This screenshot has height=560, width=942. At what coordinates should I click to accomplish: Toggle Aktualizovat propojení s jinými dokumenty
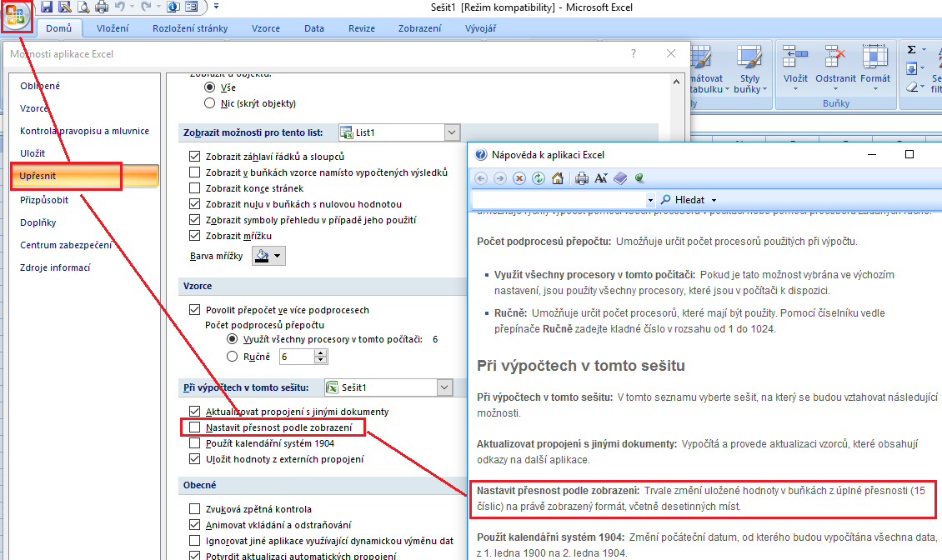tap(194, 412)
